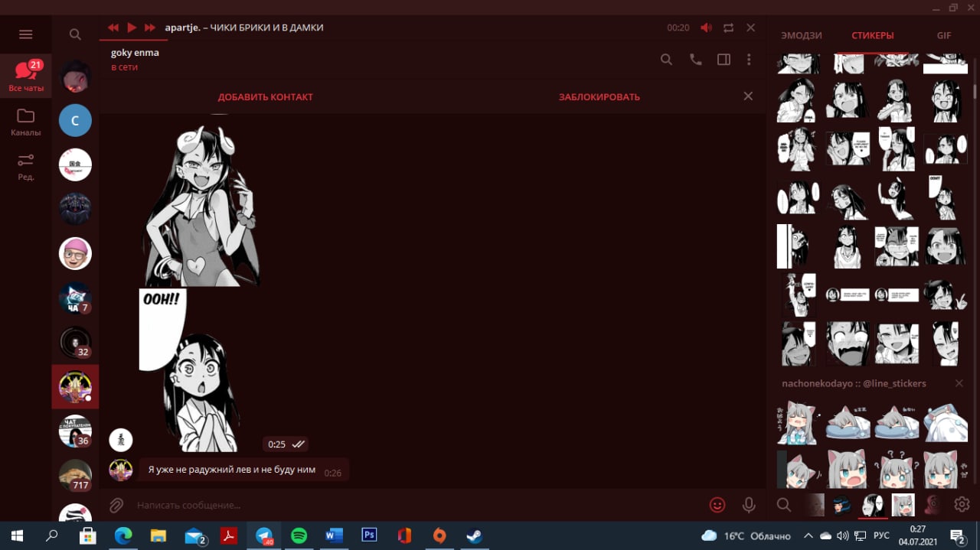The width and height of the screenshot is (980, 550).
Task: Dismiss the add contact/block bar
Action: tap(748, 96)
